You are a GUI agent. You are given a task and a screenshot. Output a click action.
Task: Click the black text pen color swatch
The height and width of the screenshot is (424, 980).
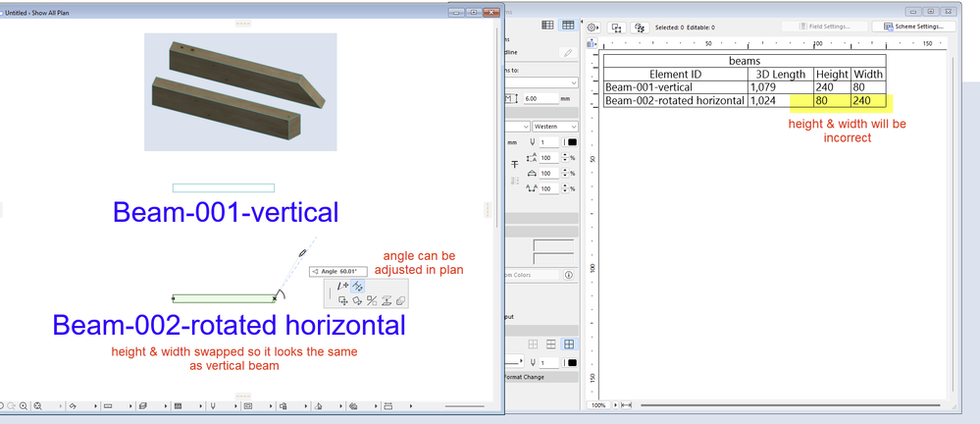572,142
